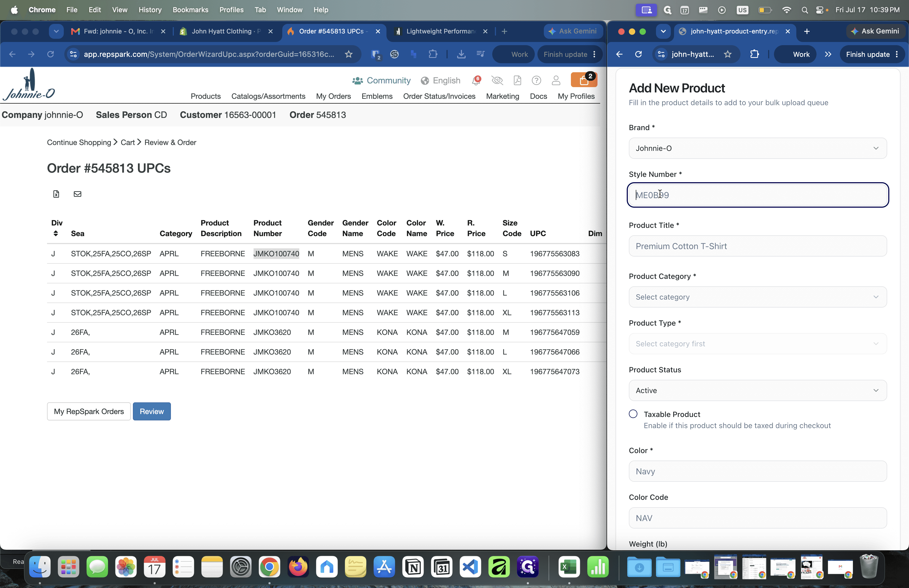Email the order UPCs envelope icon

(x=78, y=194)
